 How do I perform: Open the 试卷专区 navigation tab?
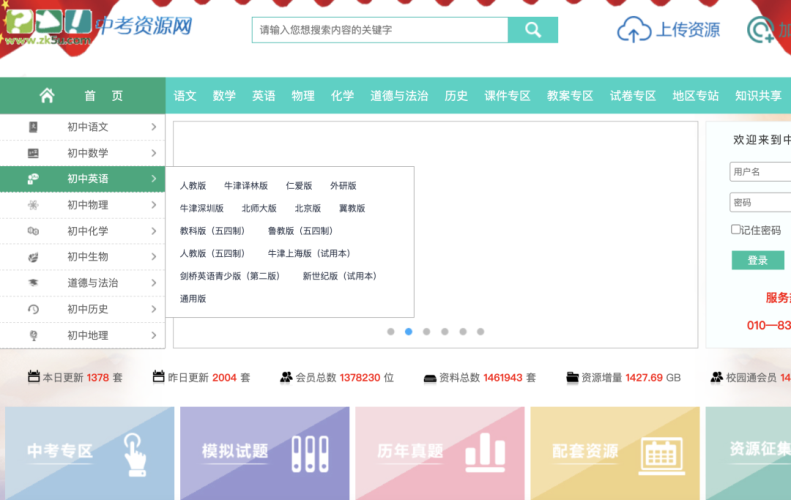(633, 96)
